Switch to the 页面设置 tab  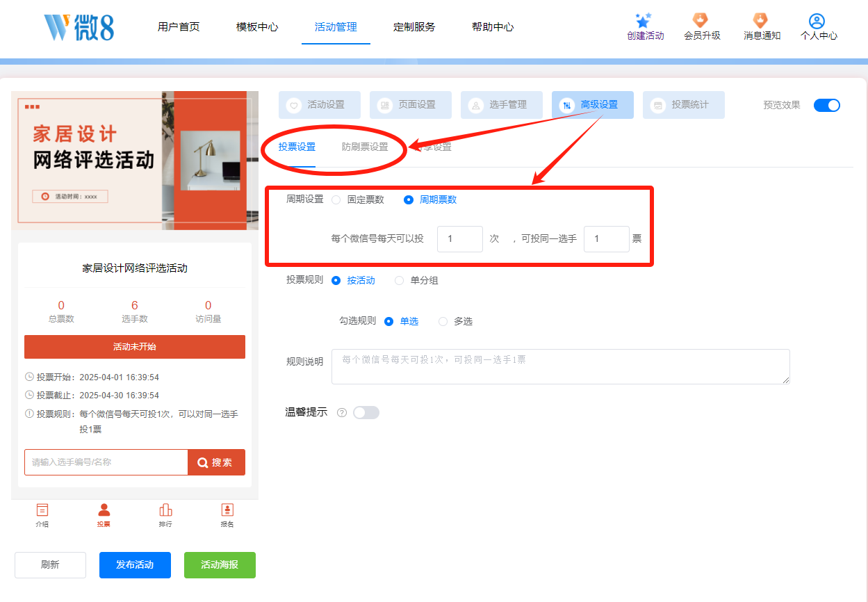pyautogui.click(x=411, y=105)
